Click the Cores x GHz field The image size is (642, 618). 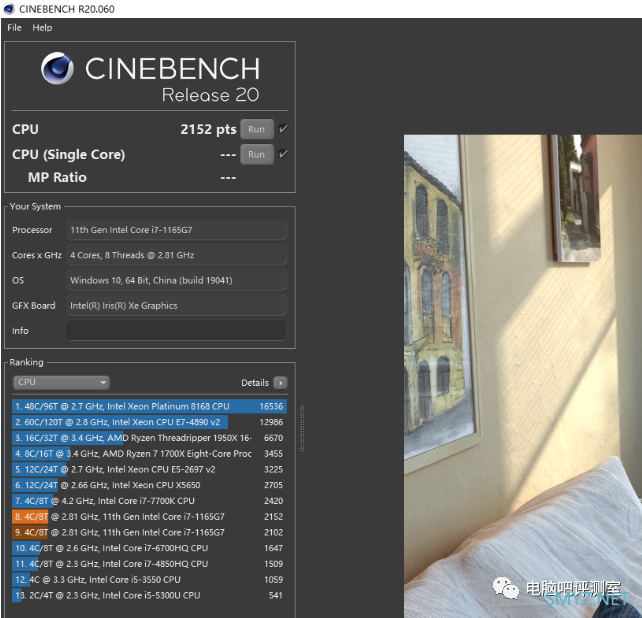point(176,255)
